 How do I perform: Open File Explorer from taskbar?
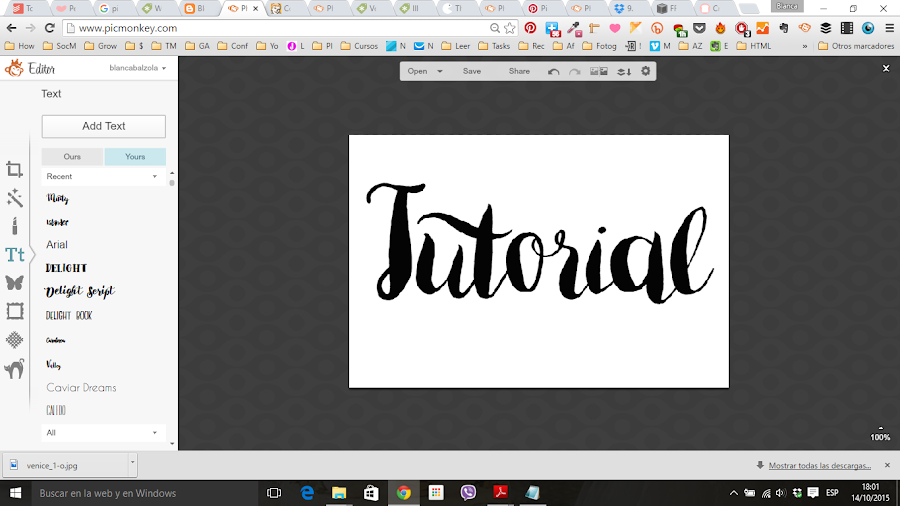(x=339, y=493)
